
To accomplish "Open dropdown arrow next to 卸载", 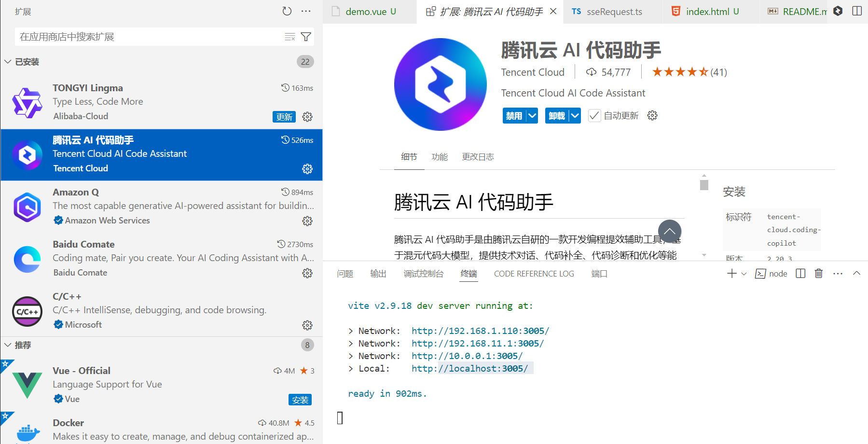I will click(575, 116).
